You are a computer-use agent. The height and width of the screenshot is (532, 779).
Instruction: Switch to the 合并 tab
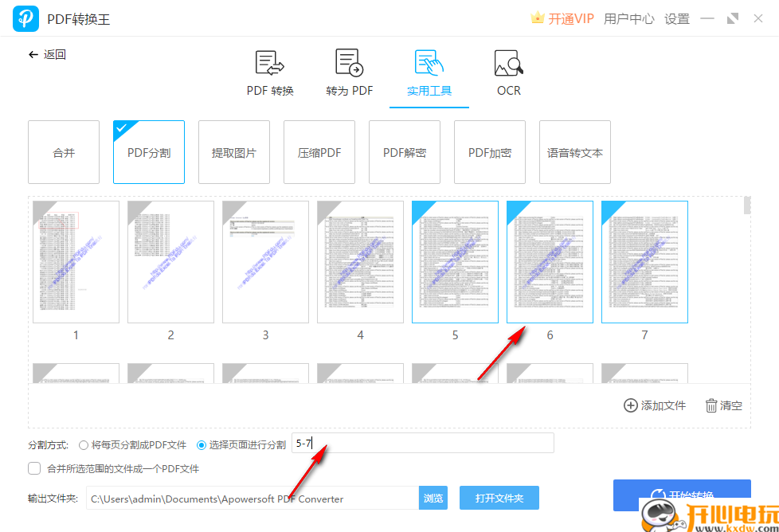[63, 151]
